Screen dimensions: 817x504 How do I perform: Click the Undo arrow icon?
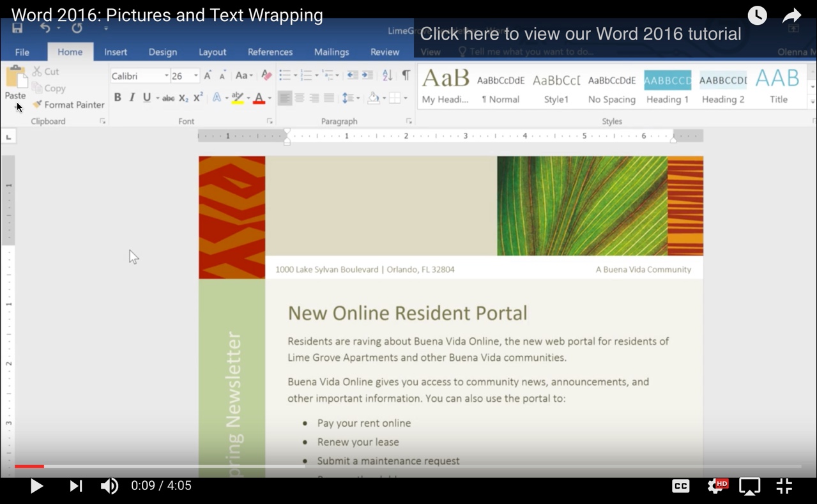45,27
